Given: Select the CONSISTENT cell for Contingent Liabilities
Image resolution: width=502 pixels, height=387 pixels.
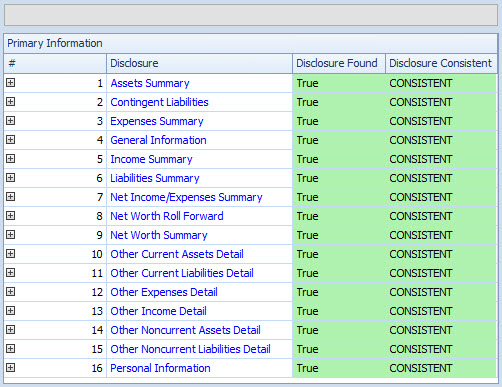Looking at the screenshot, I should tap(441, 102).
